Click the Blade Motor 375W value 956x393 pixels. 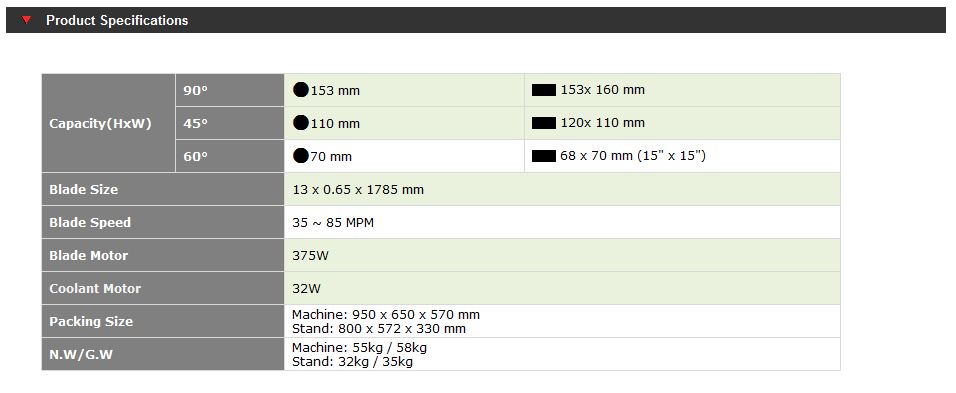[x=310, y=255]
